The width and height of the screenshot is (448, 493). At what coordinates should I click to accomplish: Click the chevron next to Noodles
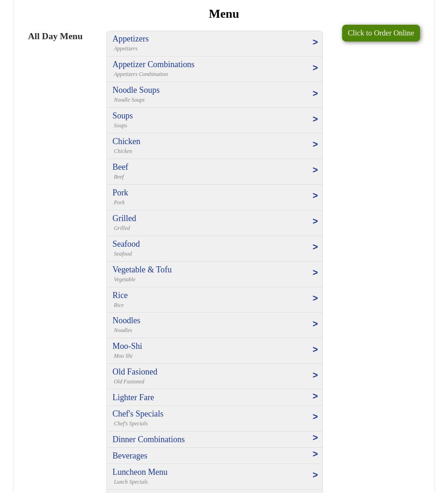click(315, 324)
